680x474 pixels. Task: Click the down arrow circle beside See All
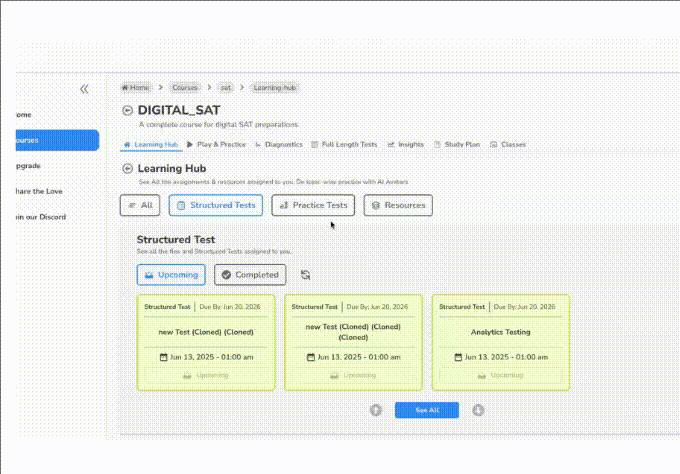pos(478,410)
